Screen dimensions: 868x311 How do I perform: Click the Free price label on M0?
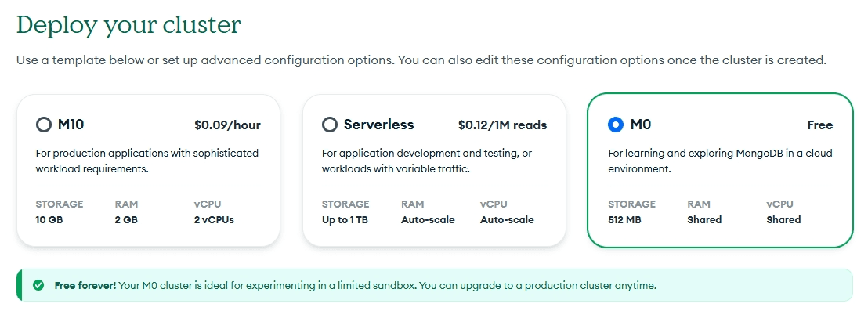(820, 125)
